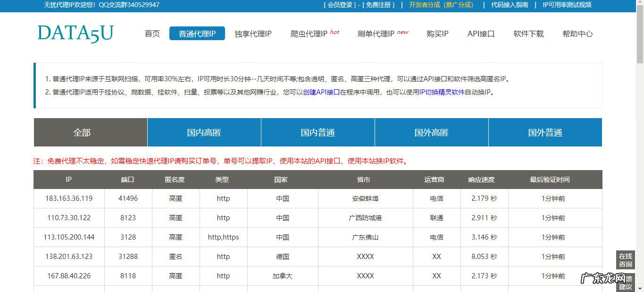Open the 在线咨询 side panel
The image size is (644, 292).
[625, 260]
